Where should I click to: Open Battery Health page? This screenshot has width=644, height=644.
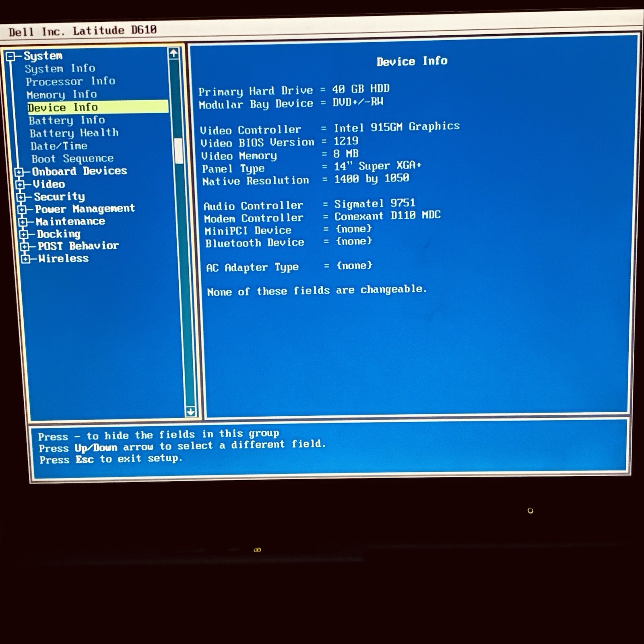pos(74,133)
